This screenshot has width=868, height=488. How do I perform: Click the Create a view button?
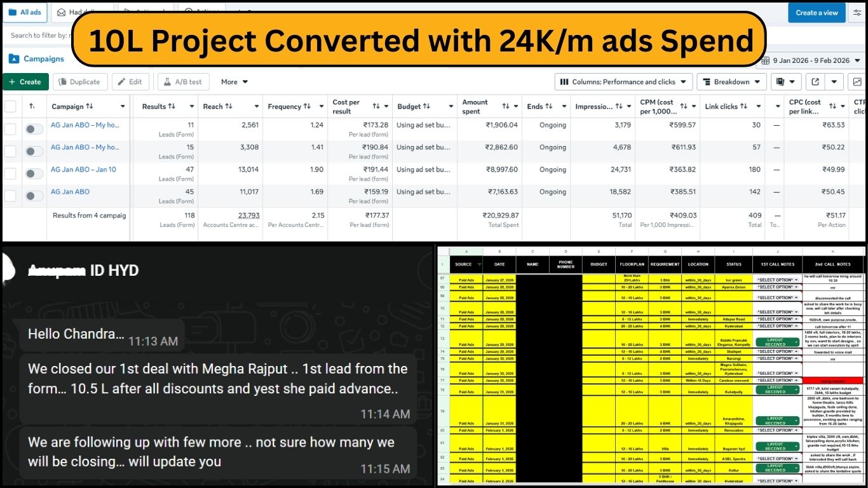pyautogui.click(x=817, y=13)
